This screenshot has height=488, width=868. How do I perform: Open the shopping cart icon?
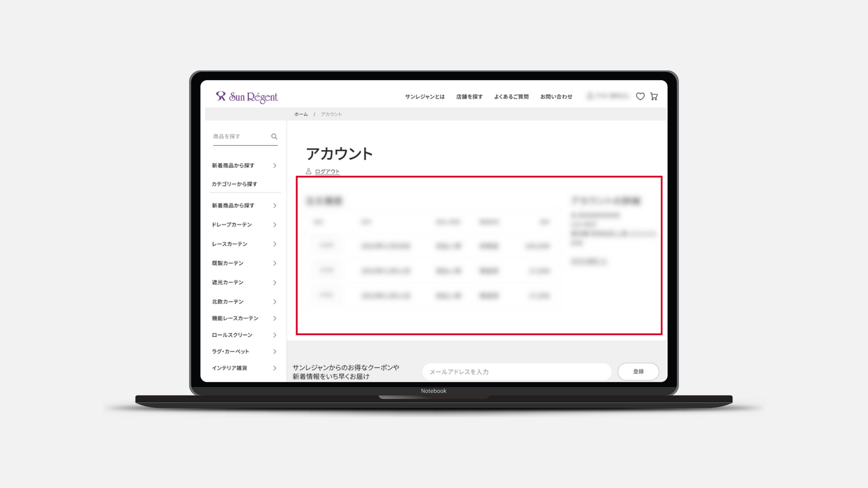tap(654, 97)
